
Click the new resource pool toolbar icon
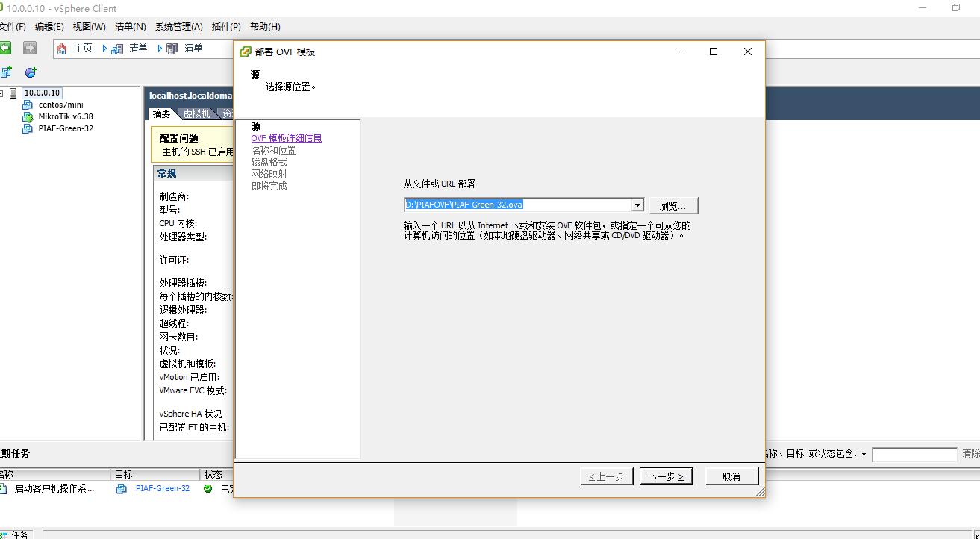click(x=31, y=72)
